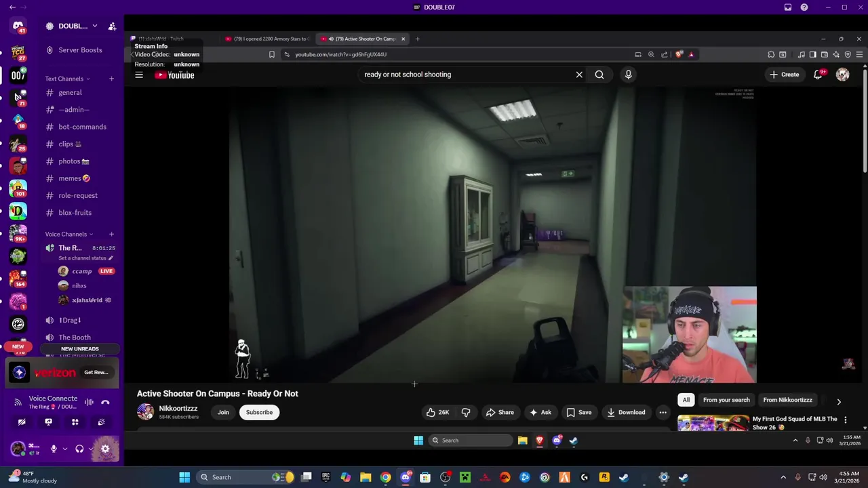Open microphone input options chevron
This screenshot has height=488, width=868.
(x=65, y=449)
